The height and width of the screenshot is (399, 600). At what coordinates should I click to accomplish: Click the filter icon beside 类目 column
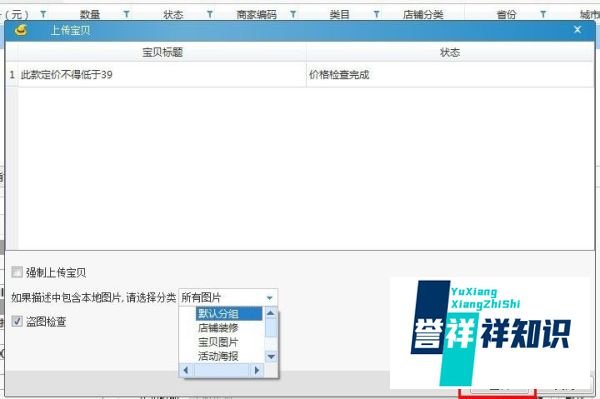(377, 15)
